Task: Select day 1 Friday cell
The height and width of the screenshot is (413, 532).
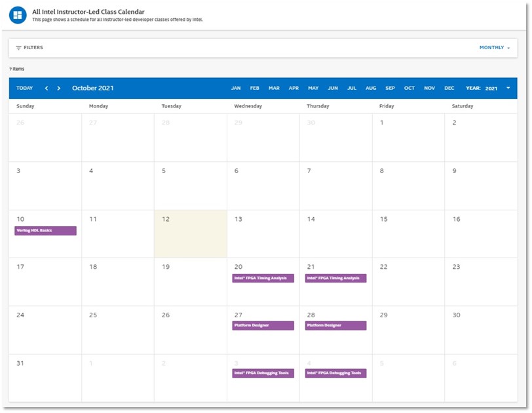Action: [408, 138]
